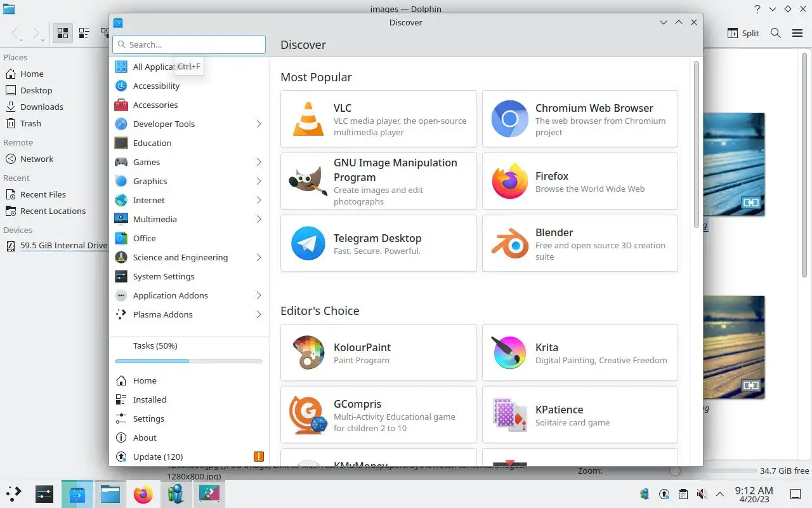Click the top image thumbnail in Dolphin
The width and height of the screenshot is (812, 508).
734,164
